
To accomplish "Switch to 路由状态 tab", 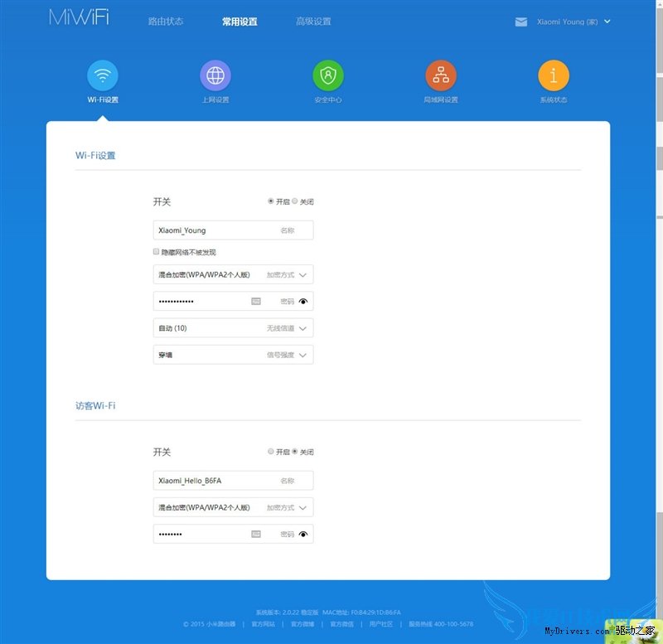I will click(166, 22).
